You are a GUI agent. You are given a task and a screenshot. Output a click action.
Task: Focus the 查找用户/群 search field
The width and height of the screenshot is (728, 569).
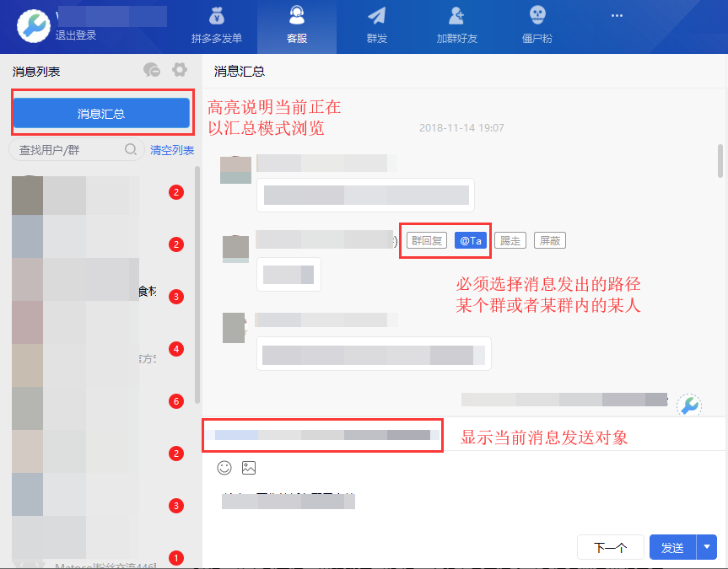[x=77, y=149]
